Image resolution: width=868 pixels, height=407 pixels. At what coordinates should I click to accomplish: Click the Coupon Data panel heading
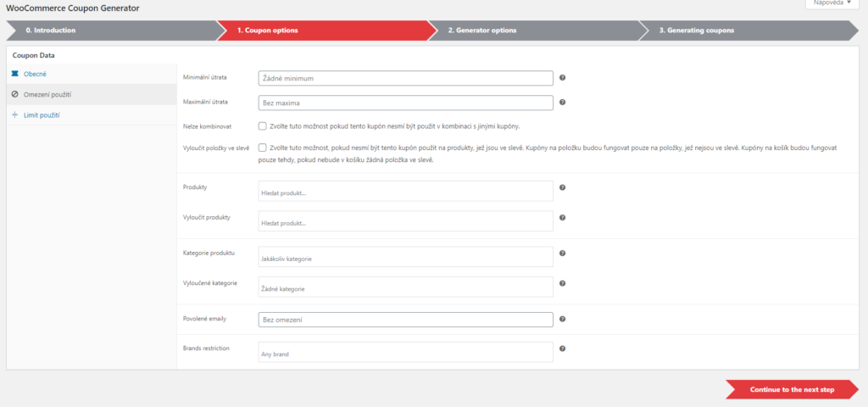33,55
